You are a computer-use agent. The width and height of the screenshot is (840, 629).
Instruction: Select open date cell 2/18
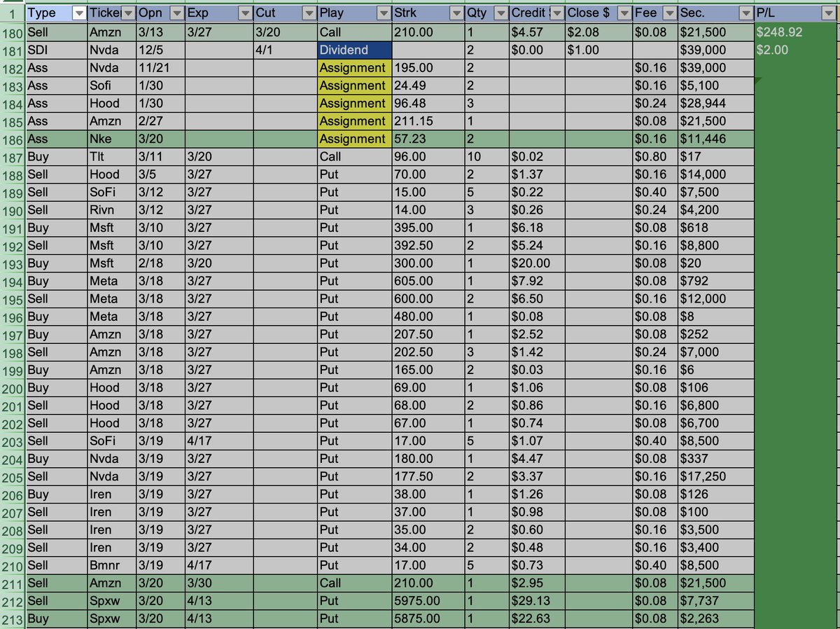pos(160,263)
